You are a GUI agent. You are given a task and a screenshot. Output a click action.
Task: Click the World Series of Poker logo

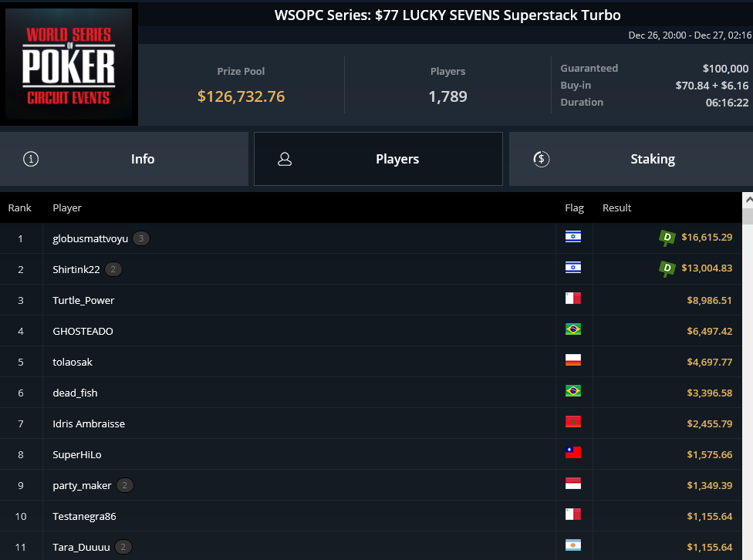(69, 64)
